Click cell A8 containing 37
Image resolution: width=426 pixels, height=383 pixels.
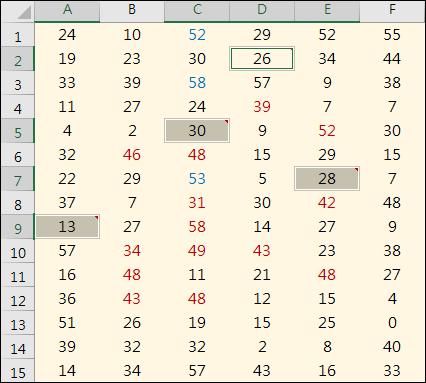67,203
